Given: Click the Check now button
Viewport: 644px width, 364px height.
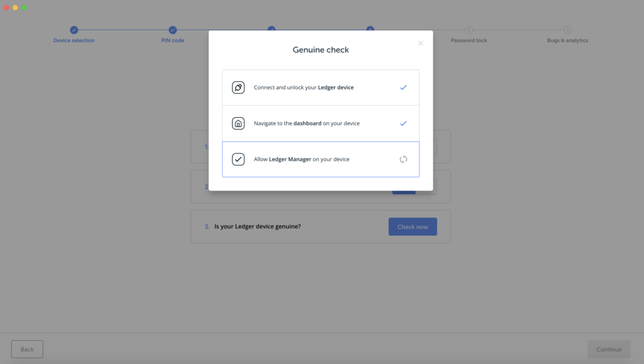Looking at the screenshot, I should click(413, 226).
